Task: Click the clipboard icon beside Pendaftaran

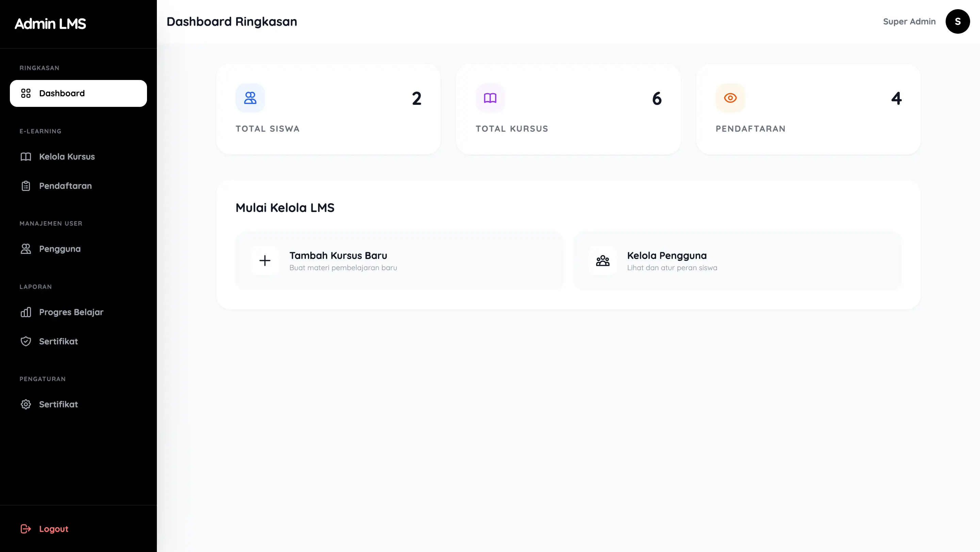Action: [x=26, y=186]
